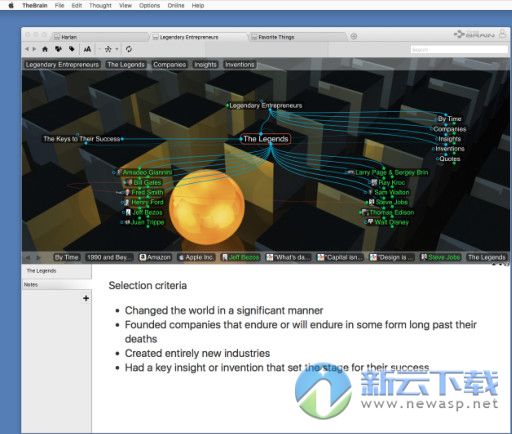Open the Ray Kroc thought
The height and width of the screenshot is (434, 512).
tap(392, 182)
